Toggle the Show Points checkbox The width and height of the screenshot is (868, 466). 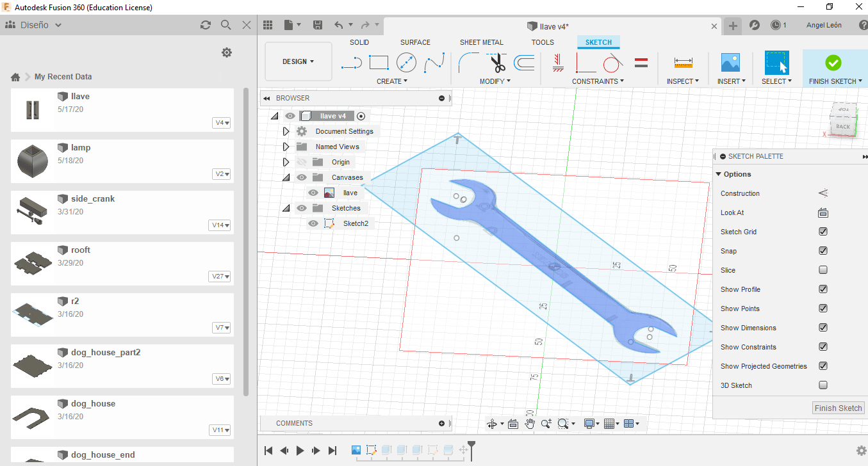[x=823, y=309]
